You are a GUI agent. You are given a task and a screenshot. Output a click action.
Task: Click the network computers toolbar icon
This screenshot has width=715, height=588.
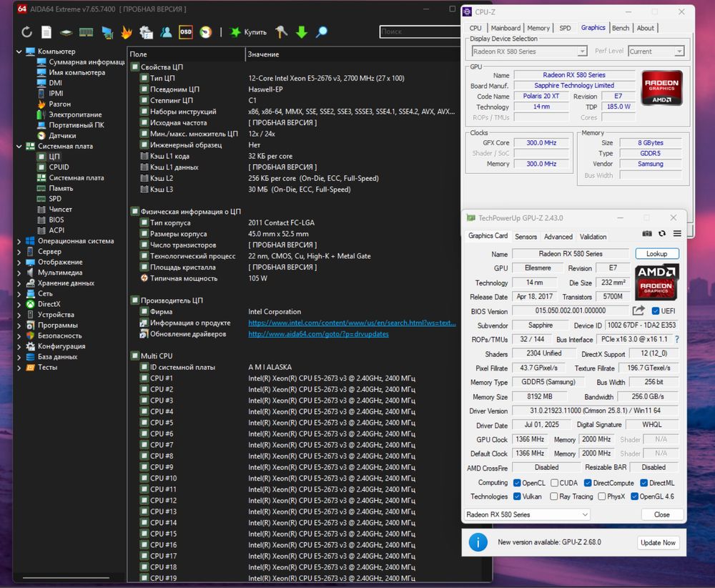107,32
